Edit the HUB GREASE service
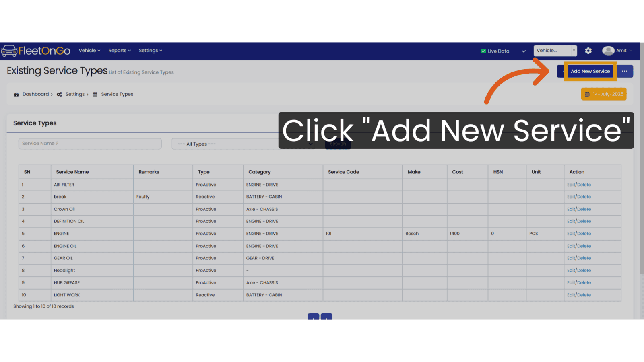Screen dimensions: 644x362 (x=571, y=283)
